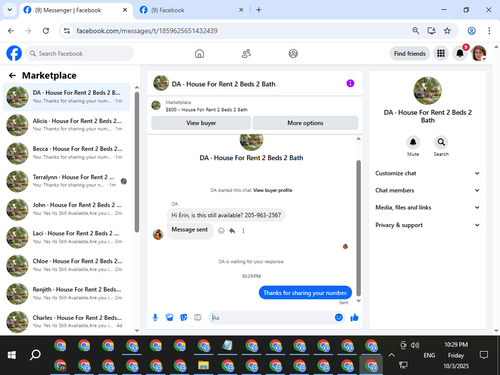Open the Friends icon in top navigation

tap(246, 53)
